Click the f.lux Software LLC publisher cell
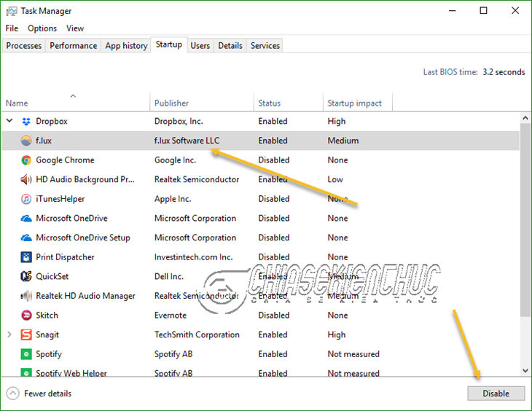The image size is (532, 411). click(x=187, y=141)
